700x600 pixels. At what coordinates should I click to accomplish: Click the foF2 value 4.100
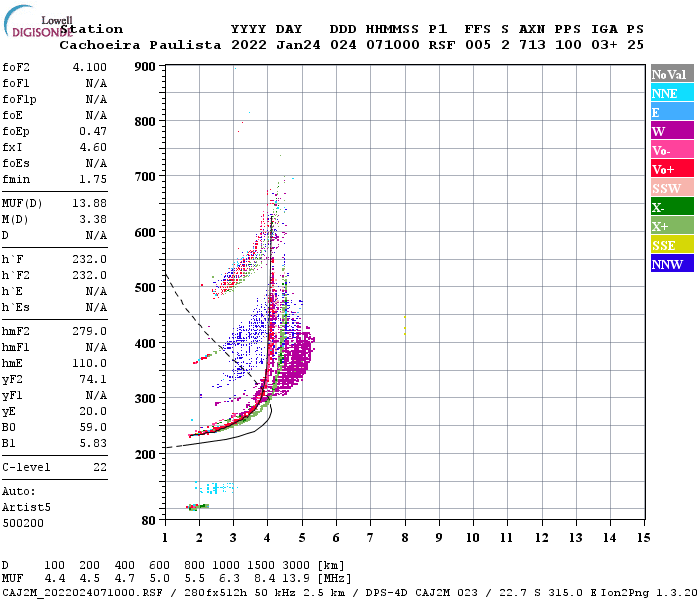point(90,67)
